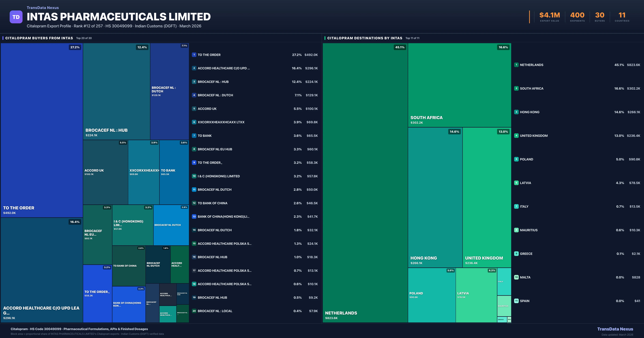Click rank badge 1 beside TO THE ORDER
Viewport: 644px width, 338px height.
tap(194, 55)
